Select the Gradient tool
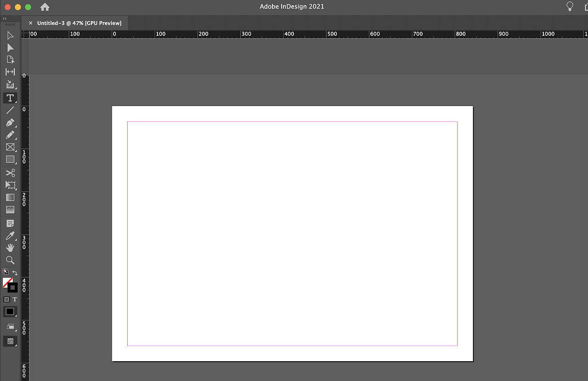 pyautogui.click(x=10, y=197)
